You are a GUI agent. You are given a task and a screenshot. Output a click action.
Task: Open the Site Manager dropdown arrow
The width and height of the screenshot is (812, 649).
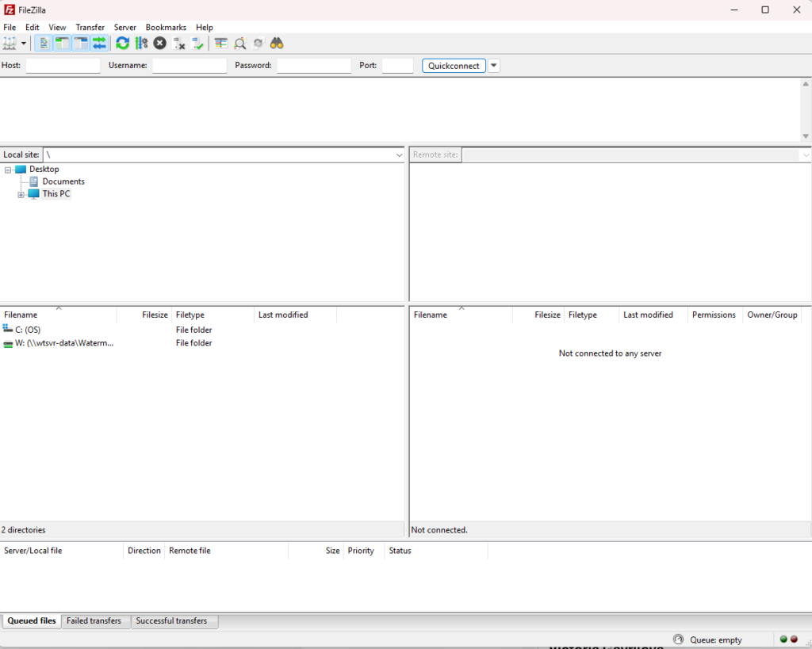23,44
